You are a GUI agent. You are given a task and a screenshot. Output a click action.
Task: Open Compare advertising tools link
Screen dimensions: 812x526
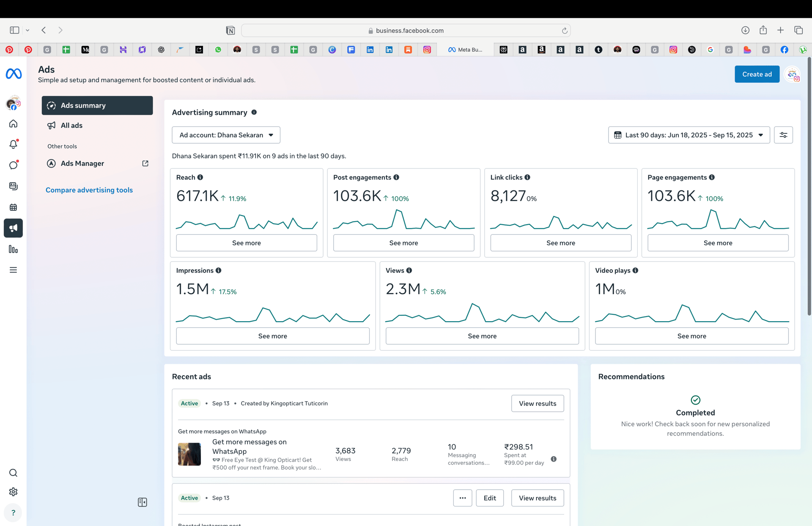tap(89, 190)
